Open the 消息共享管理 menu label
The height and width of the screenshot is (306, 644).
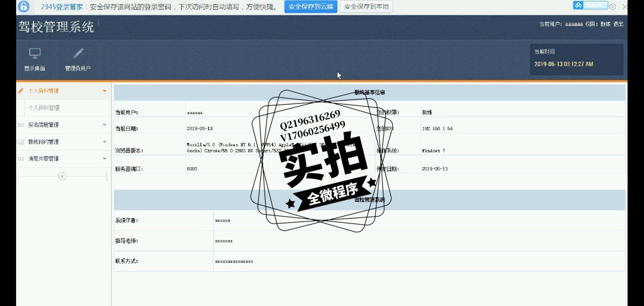44,159
